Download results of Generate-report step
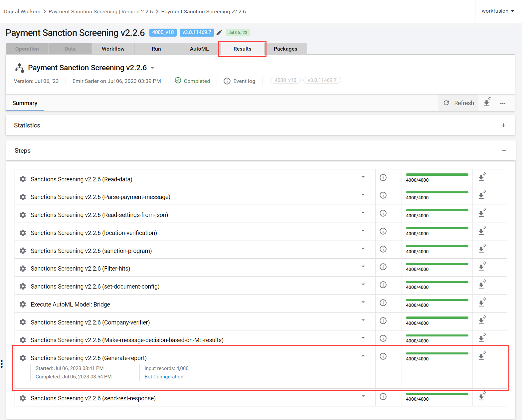Viewport: 522px width, 420px height. tap(482, 356)
